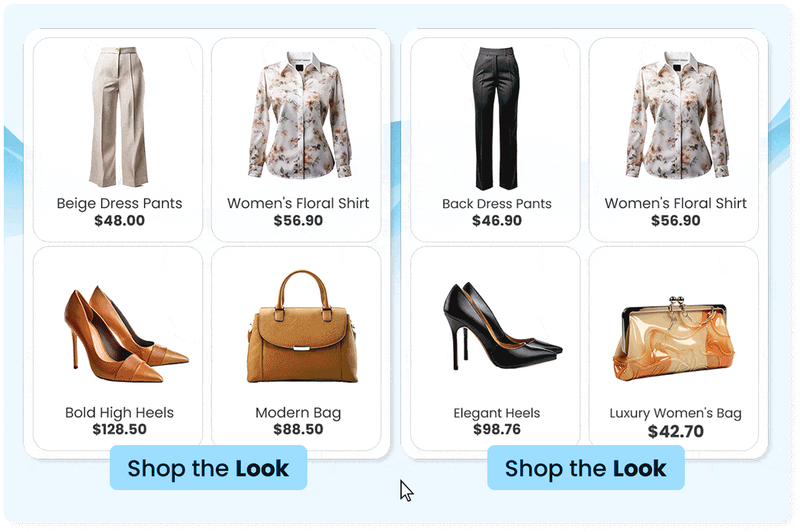Screen dimensions: 800x532
Task: Click the Modern Bag product name
Action: [x=298, y=412]
